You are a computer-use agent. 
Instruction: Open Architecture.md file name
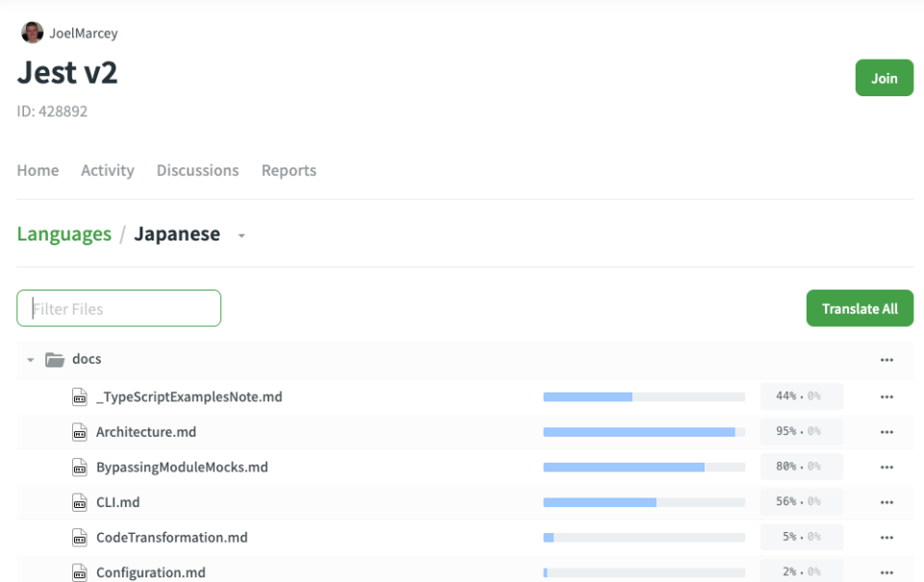[x=146, y=432]
